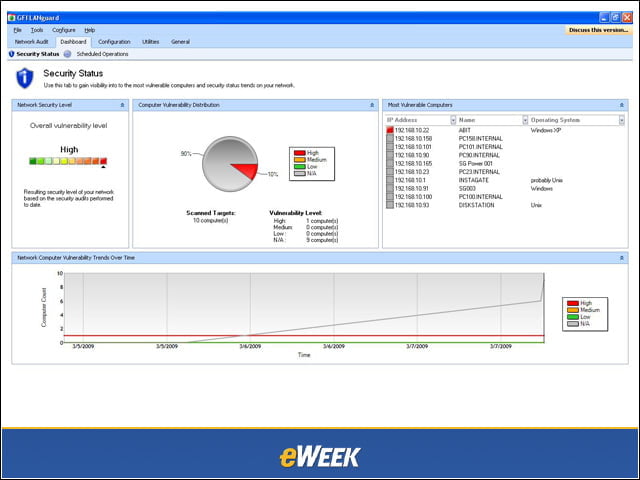Switch to the Network Audit tab
Screen dimensions: 640x480
tap(31, 42)
